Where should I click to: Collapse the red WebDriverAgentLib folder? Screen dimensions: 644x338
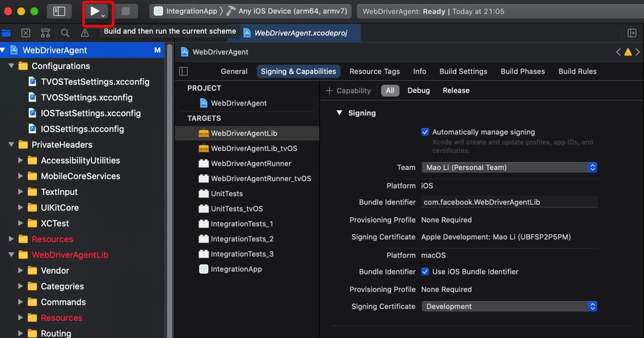12,255
